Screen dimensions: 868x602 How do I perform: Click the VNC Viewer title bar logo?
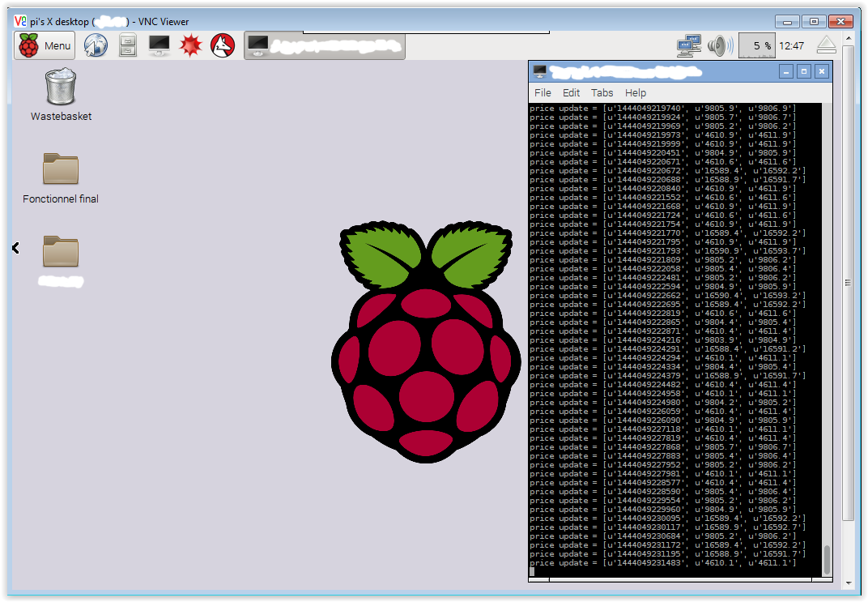click(x=20, y=21)
